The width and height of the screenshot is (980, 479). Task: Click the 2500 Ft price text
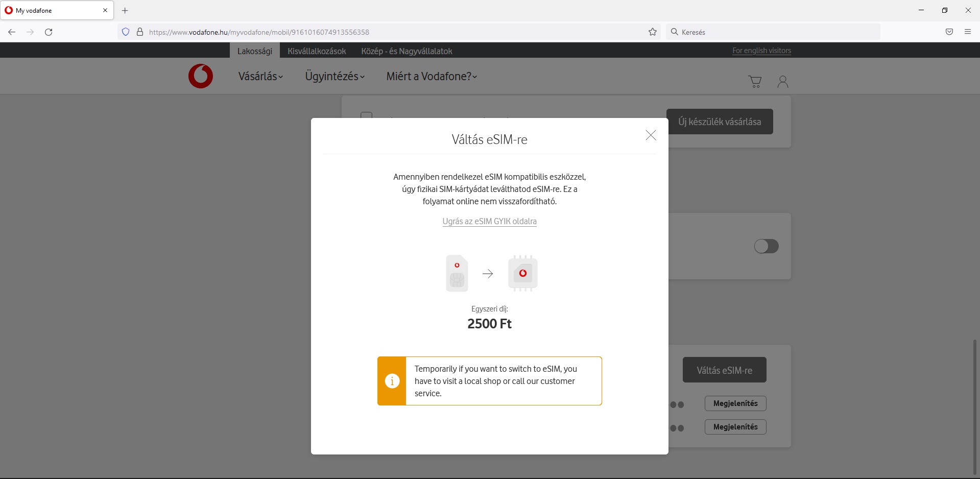(x=489, y=324)
